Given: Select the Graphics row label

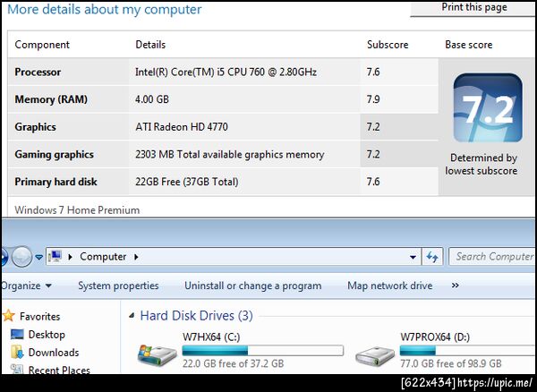Looking at the screenshot, I should coord(35,127).
